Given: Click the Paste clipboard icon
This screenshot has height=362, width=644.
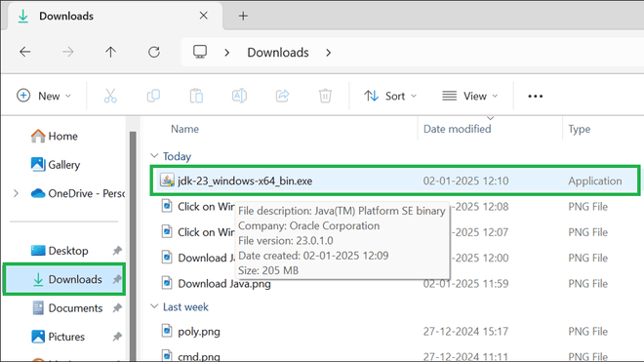Looking at the screenshot, I should (x=196, y=96).
